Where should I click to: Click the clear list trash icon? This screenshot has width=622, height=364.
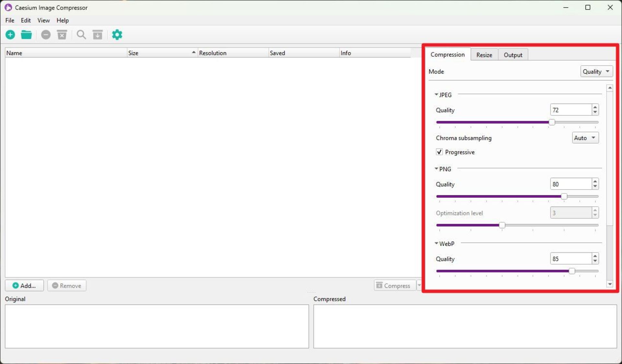click(62, 35)
